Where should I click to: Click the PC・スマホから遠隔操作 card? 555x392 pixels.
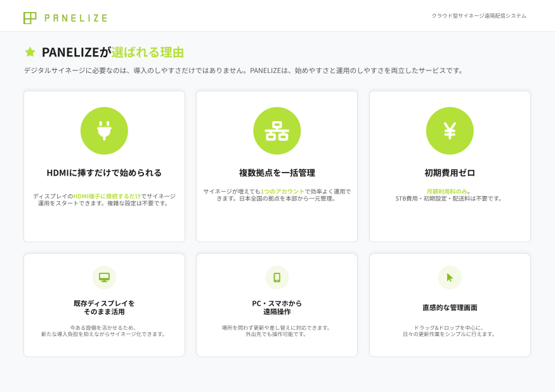(x=277, y=304)
